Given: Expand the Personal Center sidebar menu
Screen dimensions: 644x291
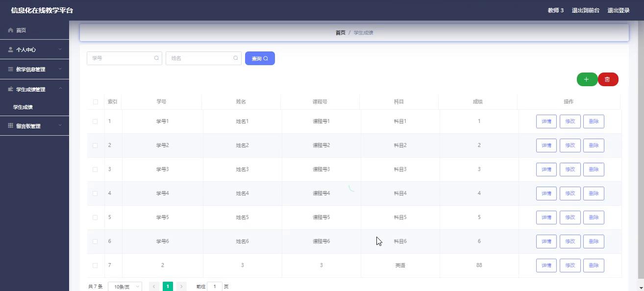Looking at the screenshot, I should pos(34,49).
